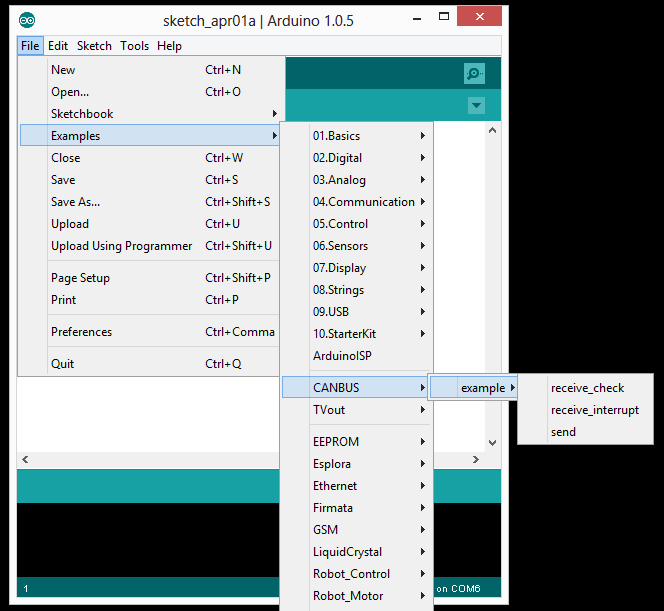Expand the Robot_Motor library examples
Screen dimensions: 664x611
[x=357, y=596]
